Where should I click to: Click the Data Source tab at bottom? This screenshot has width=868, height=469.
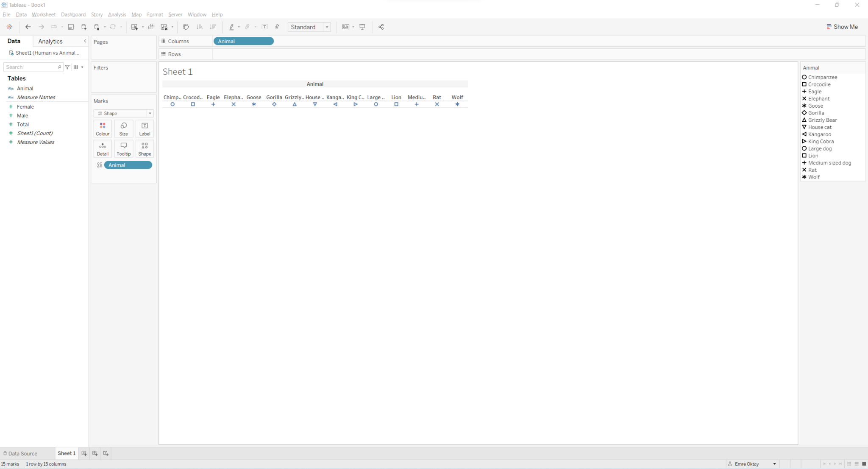[23, 453]
